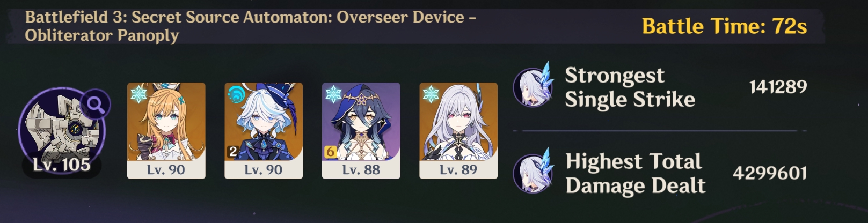The height and width of the screenshot is (223, 868).
Task: Select the silver-haired Lv. 89 character card
Action: 458,130
